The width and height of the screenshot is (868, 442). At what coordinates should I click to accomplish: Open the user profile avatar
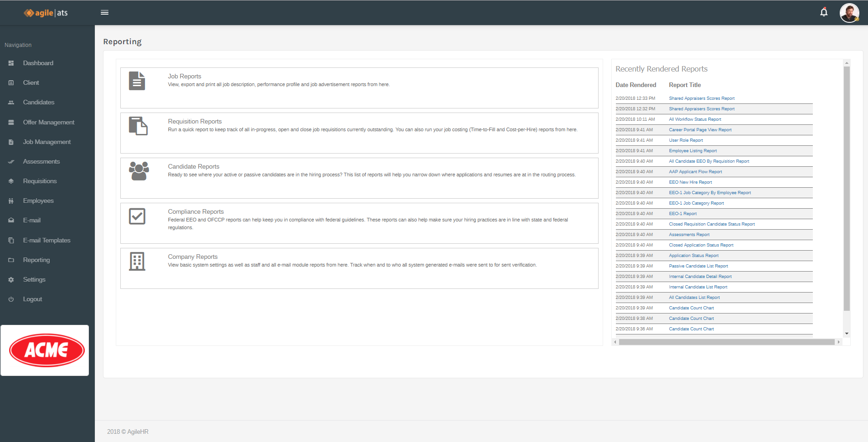pyautogui.click(x=849, y=12)
